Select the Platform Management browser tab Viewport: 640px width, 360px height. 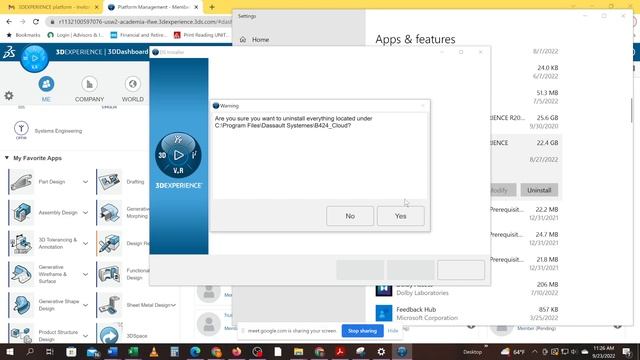click(x=153, y=7)
